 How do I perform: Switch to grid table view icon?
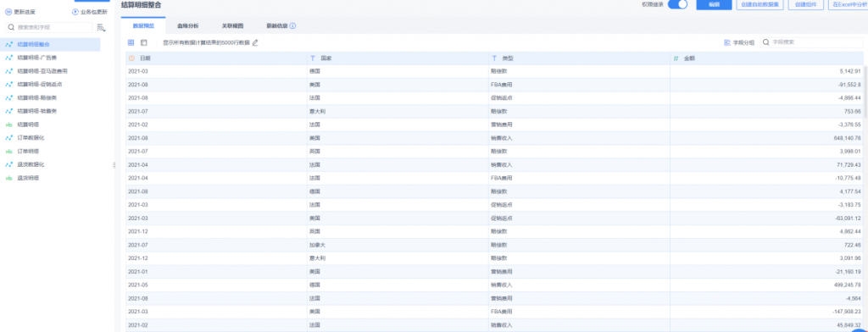[x=131, y=42]
